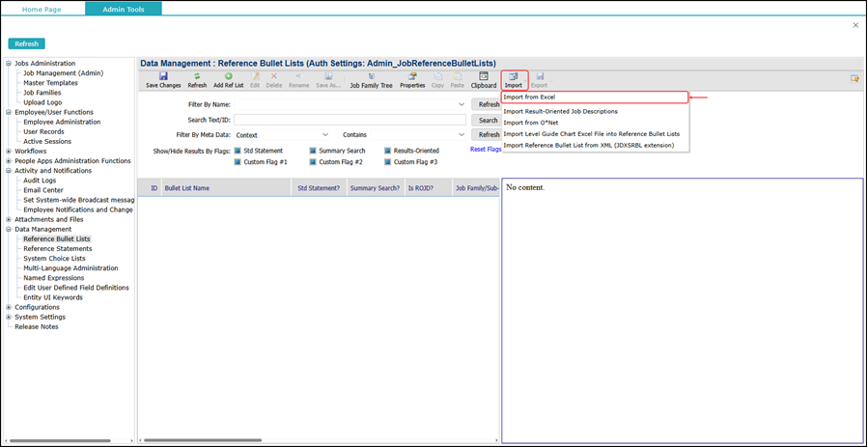Screen dimensions: 868x447
Task: Click the icon at the toolbar's far right
Action: (x=854, y=78)
